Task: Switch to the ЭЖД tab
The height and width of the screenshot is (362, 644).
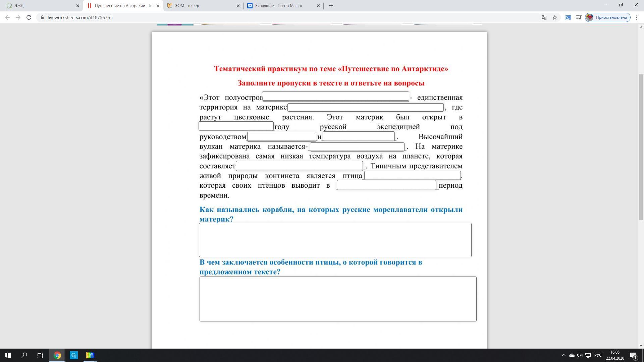Action: pyautogui.click(x=40, y=6)
